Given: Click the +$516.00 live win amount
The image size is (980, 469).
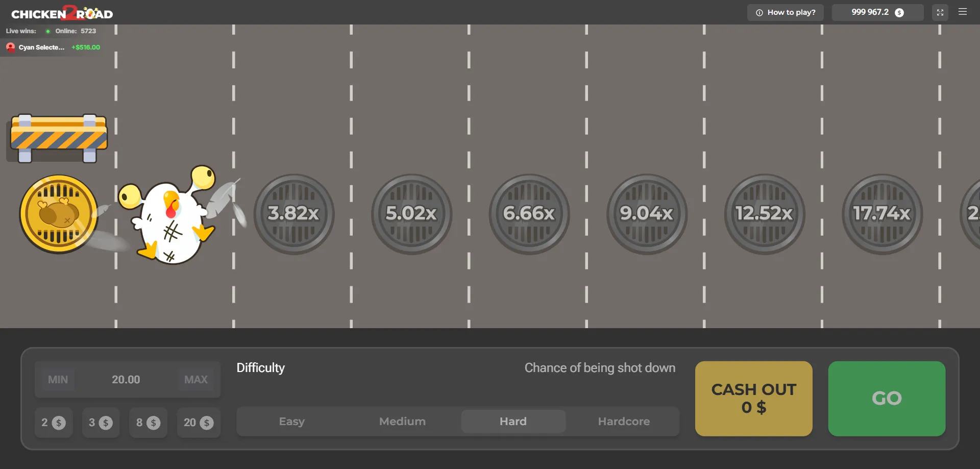Looking at the screenshot, I should pos(86,47).
